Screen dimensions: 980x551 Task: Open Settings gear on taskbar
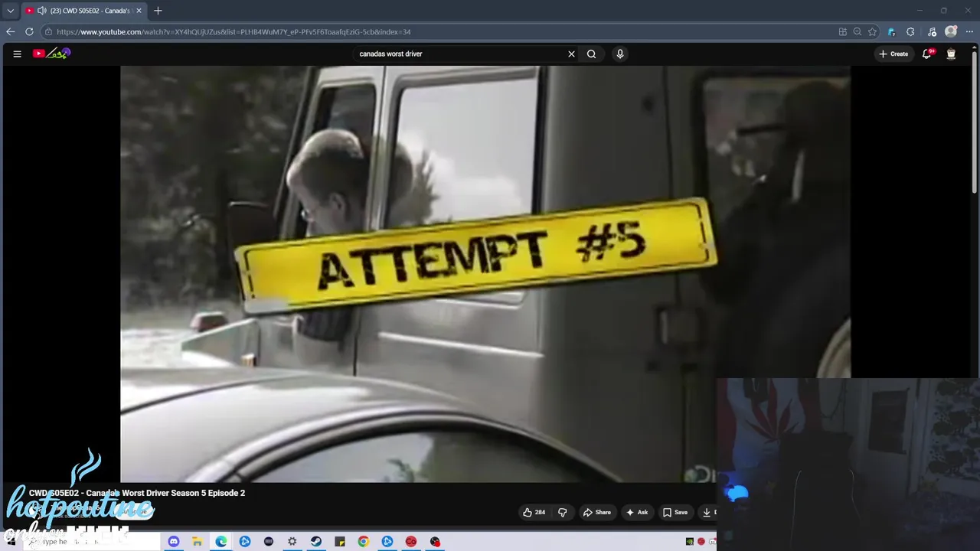(292, 542)
